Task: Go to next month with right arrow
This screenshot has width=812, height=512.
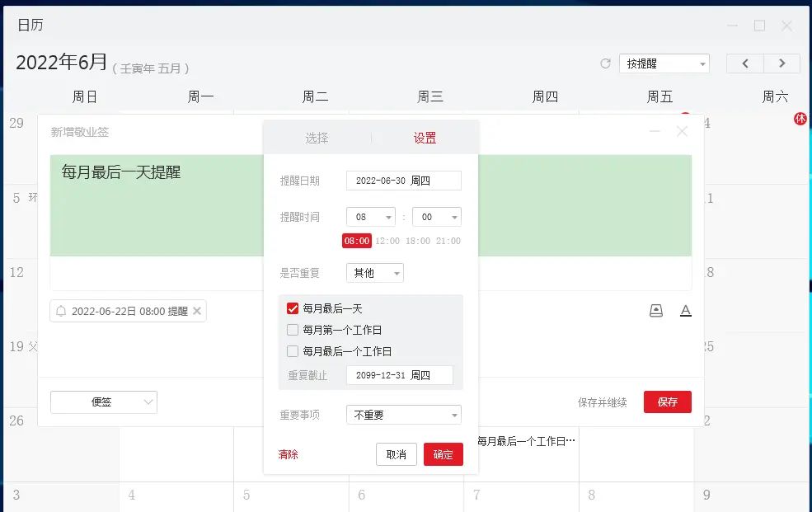Action: 781,63
